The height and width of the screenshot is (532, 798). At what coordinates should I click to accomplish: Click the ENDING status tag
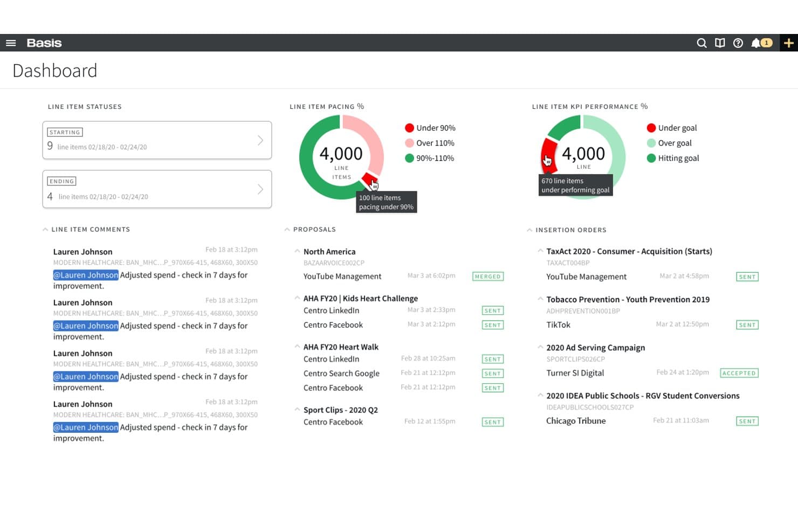tap(61, 181)
